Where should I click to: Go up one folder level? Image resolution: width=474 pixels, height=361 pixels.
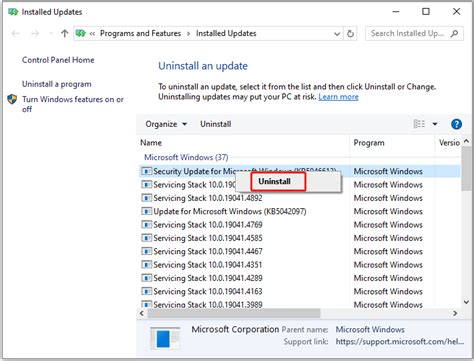[x=65, y=33]
